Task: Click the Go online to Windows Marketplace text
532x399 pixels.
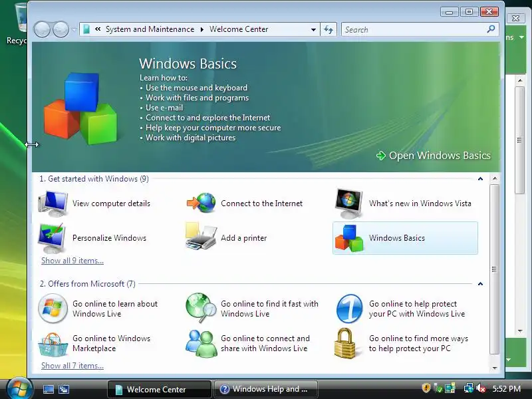Action: click(x=111, y=343)
